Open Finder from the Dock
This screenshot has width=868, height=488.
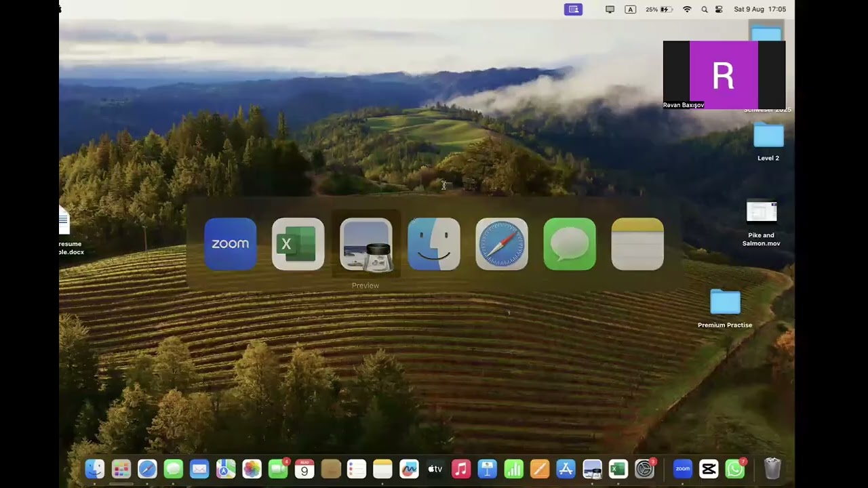[x=95, y=468]
